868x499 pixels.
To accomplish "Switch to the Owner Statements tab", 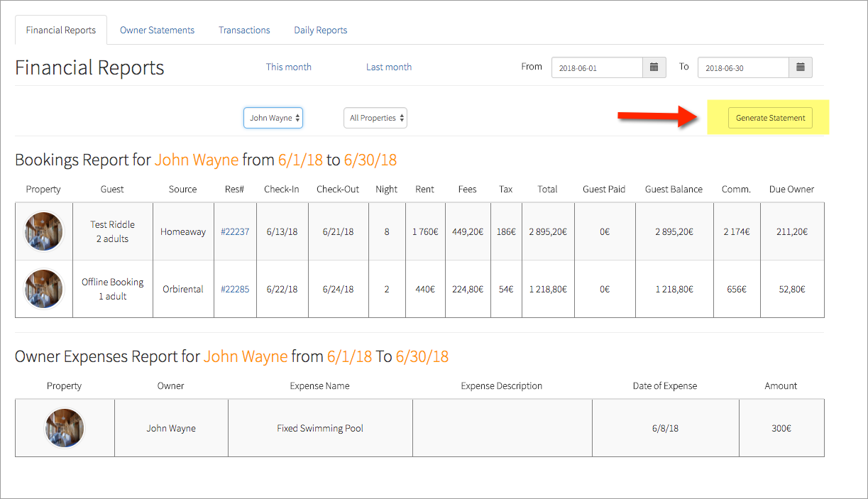I will pyautogui.click(x=157, y=30).
